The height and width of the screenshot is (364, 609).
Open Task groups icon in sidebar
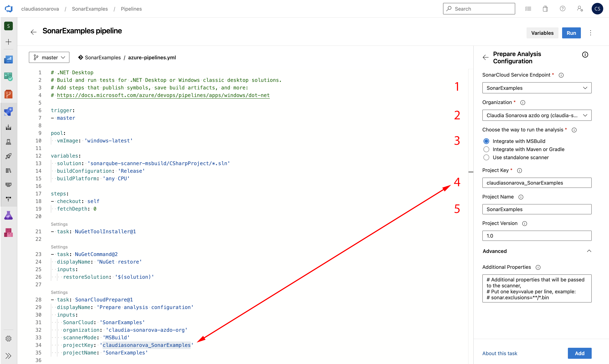coord(9,185)
